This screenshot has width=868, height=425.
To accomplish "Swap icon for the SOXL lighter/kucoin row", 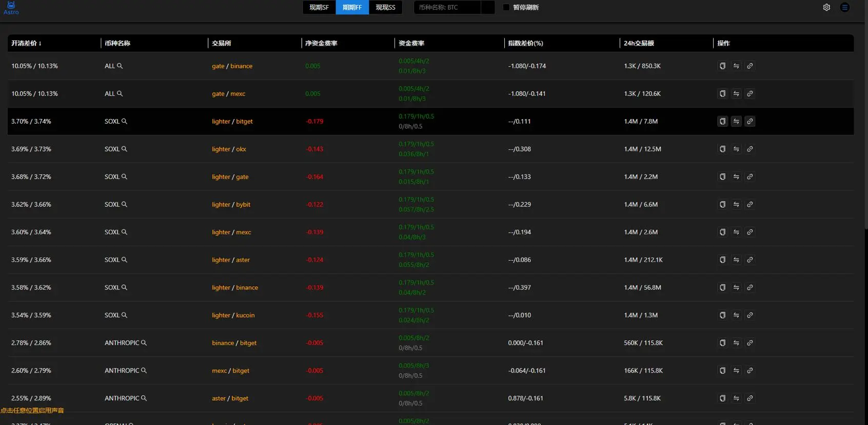I will [x=736, y=315].
